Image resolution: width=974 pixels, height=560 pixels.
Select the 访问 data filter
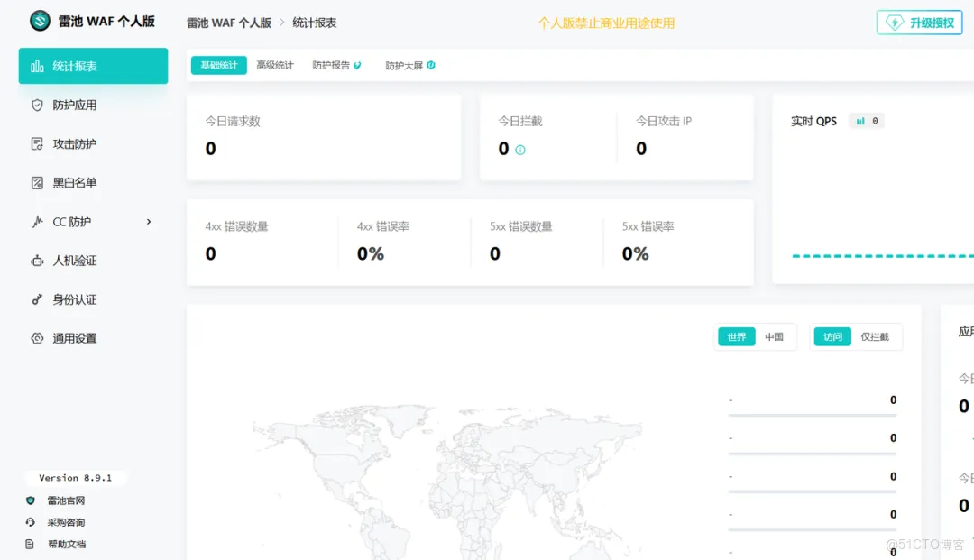pos(832,337)
